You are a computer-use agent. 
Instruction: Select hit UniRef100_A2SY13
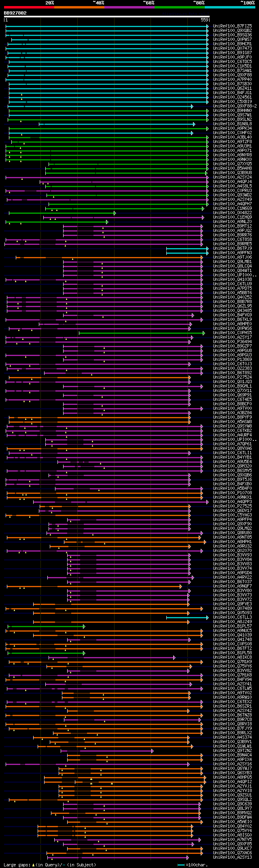(x=232, y=857)
